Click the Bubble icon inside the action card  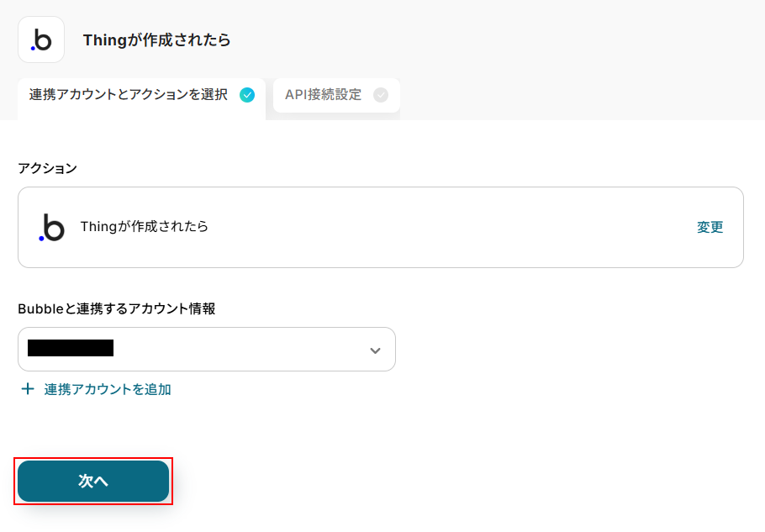coord(52,227)
